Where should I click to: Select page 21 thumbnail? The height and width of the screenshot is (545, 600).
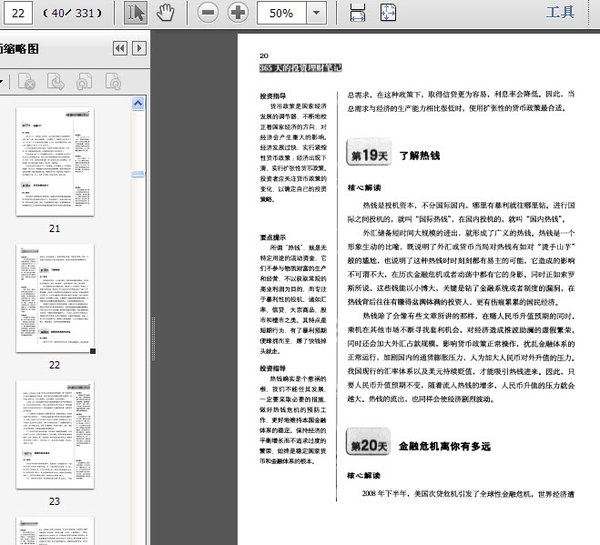(x=54, y=162)
